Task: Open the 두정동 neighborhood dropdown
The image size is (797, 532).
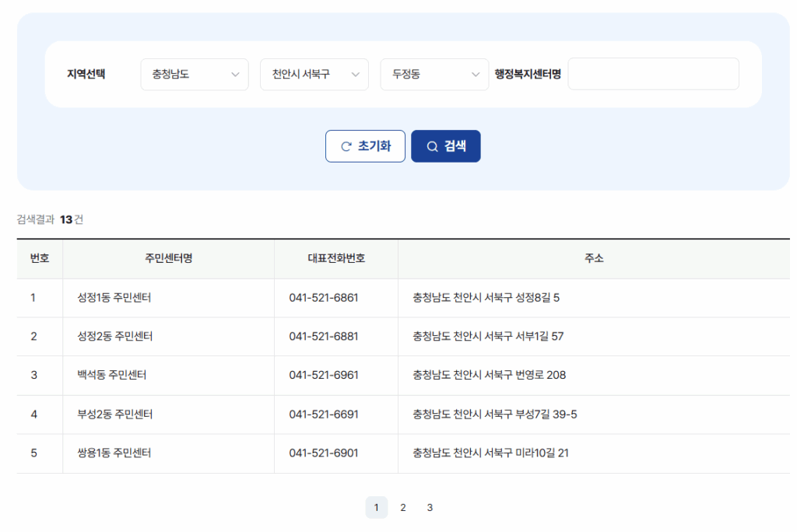Action: (x=434, y=74)
